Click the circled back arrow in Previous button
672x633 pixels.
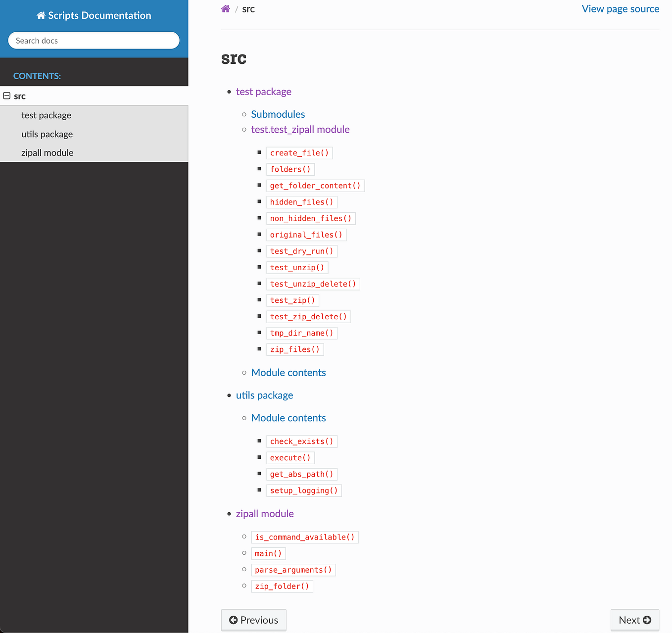click(234, 620)
